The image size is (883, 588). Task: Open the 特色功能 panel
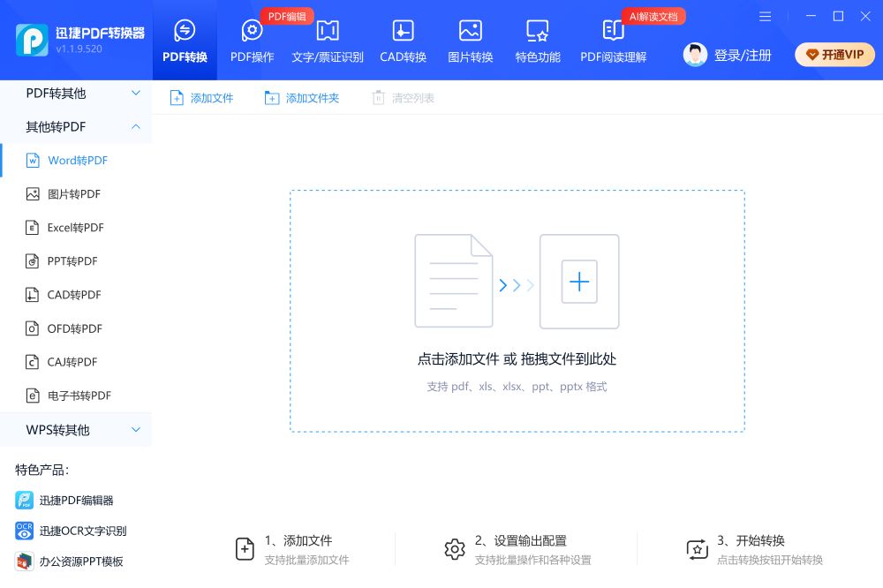click(537, 40)
